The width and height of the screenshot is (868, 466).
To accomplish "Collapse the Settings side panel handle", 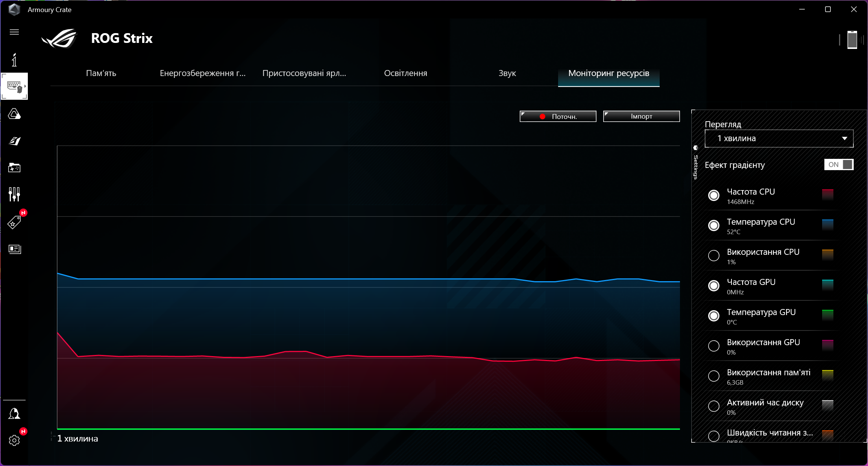I will 695,148.
